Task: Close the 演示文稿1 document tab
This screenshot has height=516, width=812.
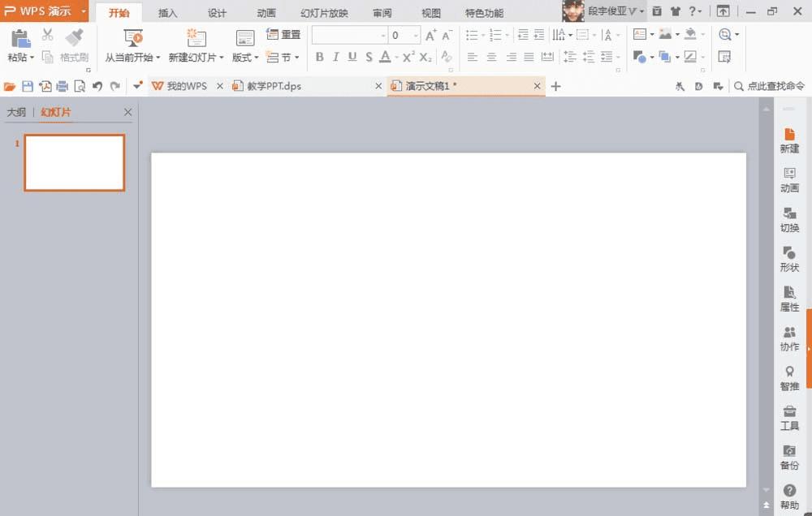Action: click(x=537, y=86)
